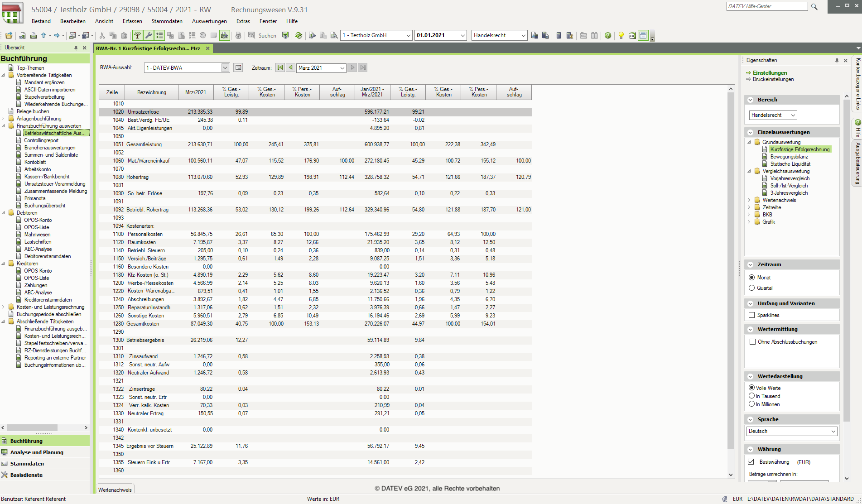Select the In Tausend value display option
The width and height of the screenshot is (862, 504).
[752, 396]
